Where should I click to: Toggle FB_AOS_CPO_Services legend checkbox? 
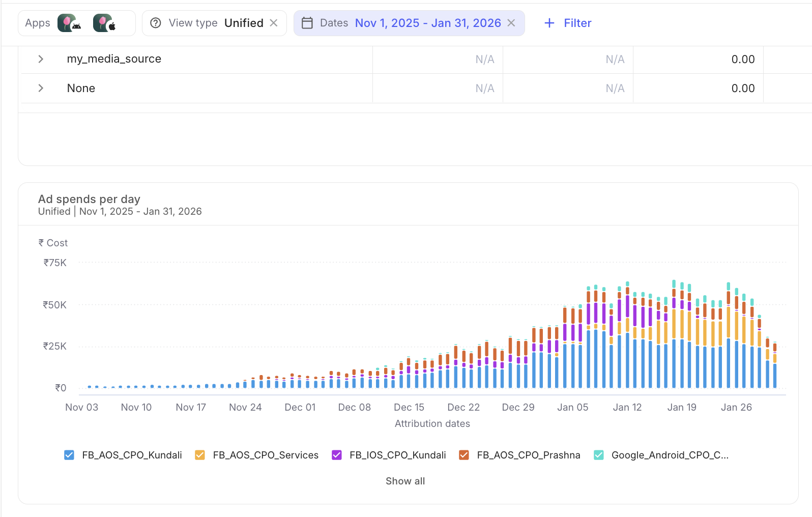click(x=200, y=455)
